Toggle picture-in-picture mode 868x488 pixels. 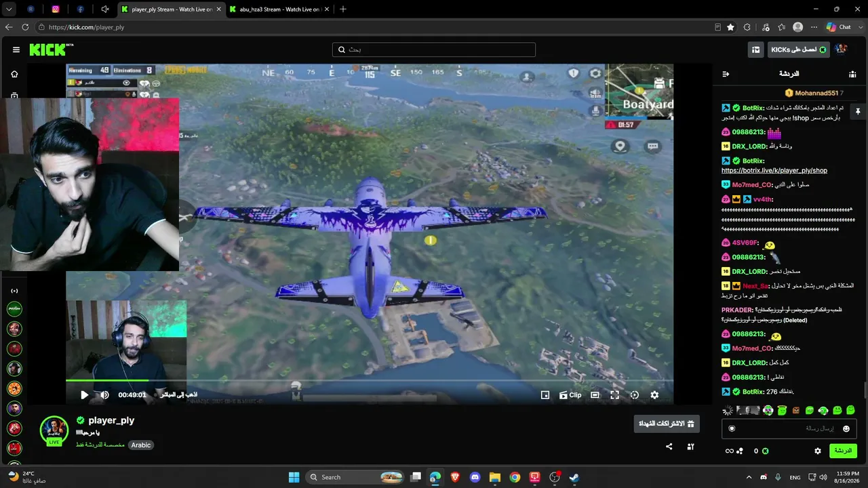coord(545,394)
